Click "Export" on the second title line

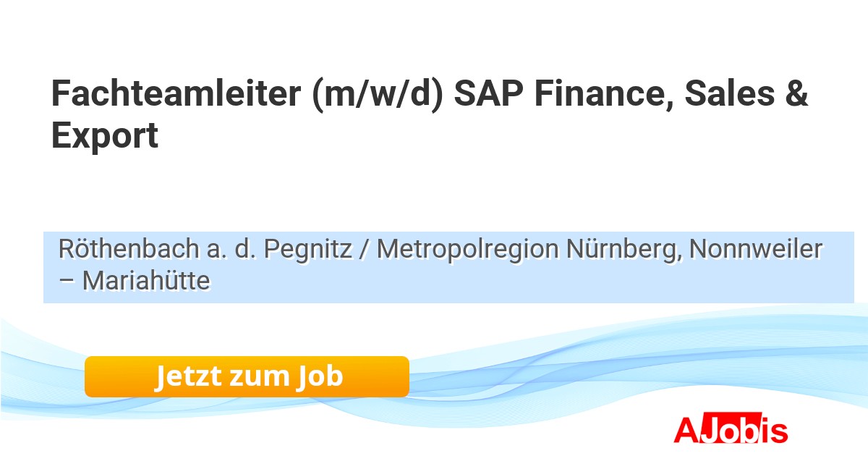(x=105, y=136)
